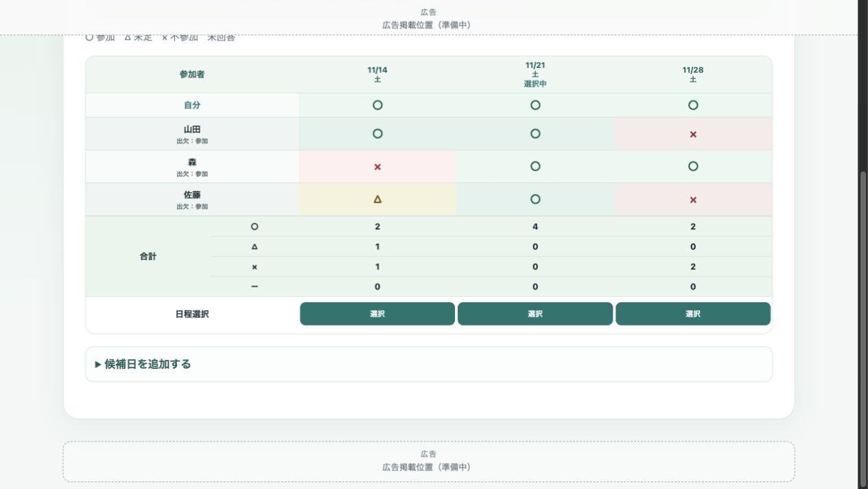Click the 森 participant name

(192, 162)
